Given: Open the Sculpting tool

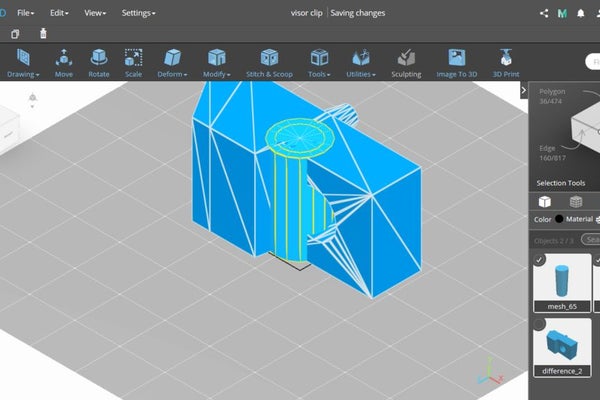Looking at the screenshot, I should 405,63.
